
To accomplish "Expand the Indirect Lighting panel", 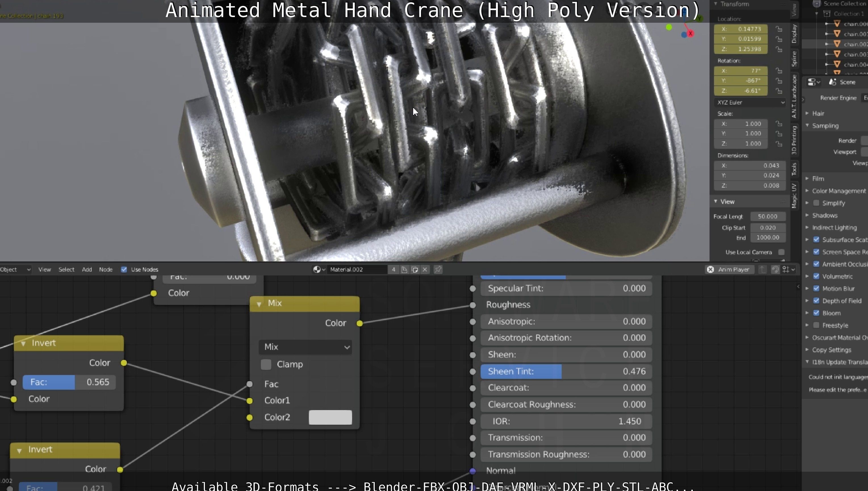I will pyautogui.click(x=807, y=228).
